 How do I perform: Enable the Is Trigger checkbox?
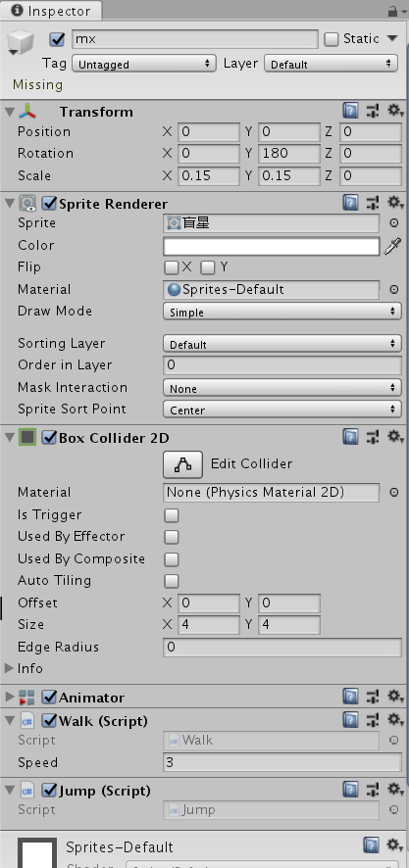point(172,515)
